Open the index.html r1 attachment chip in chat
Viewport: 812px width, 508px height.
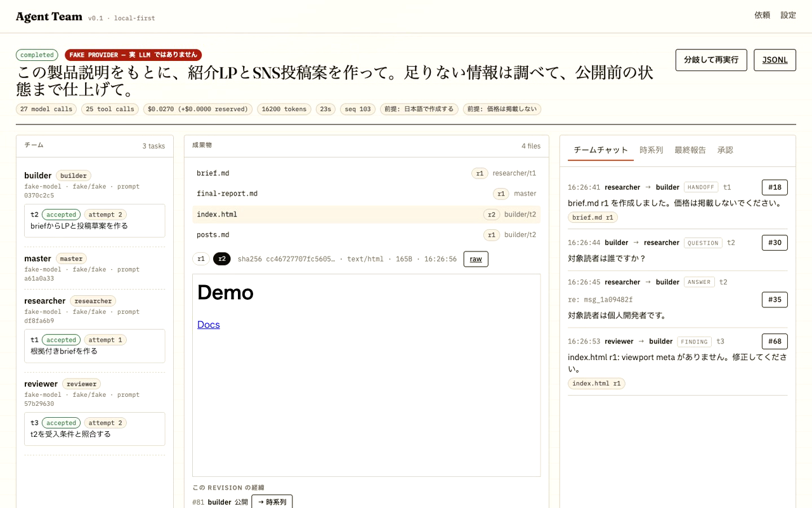point(596,384)
